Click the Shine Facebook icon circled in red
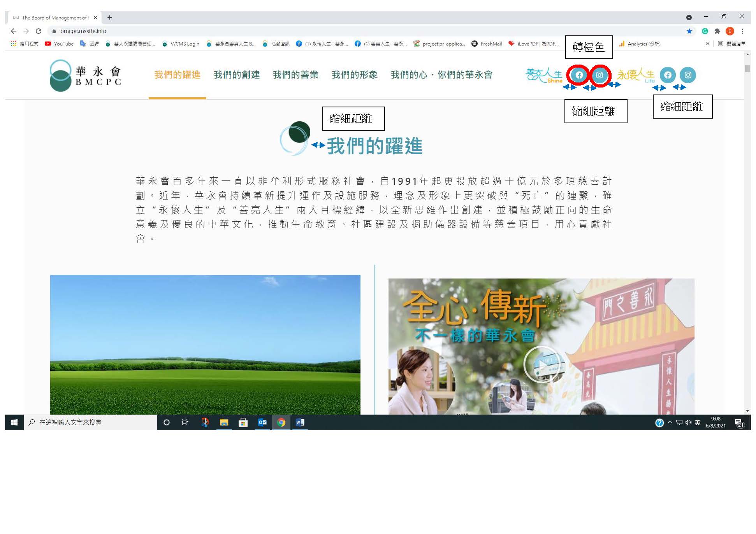Image resolution: width=756 pixels, height=534 pixels. click(579, 75)
